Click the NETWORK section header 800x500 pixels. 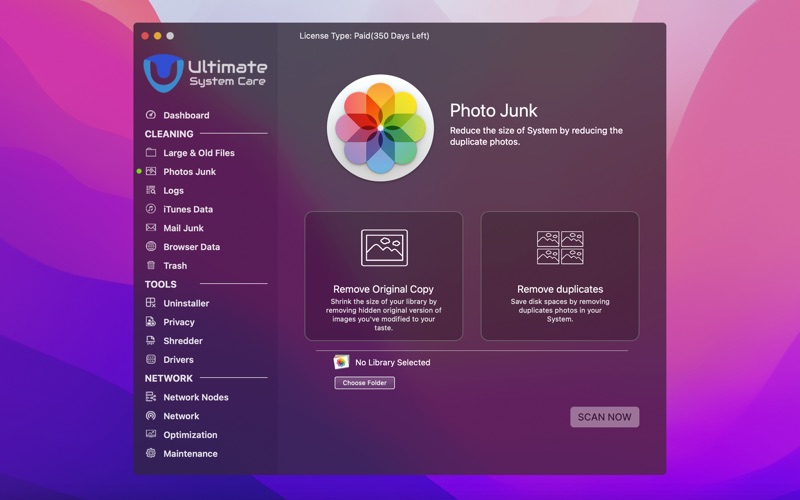168,378
